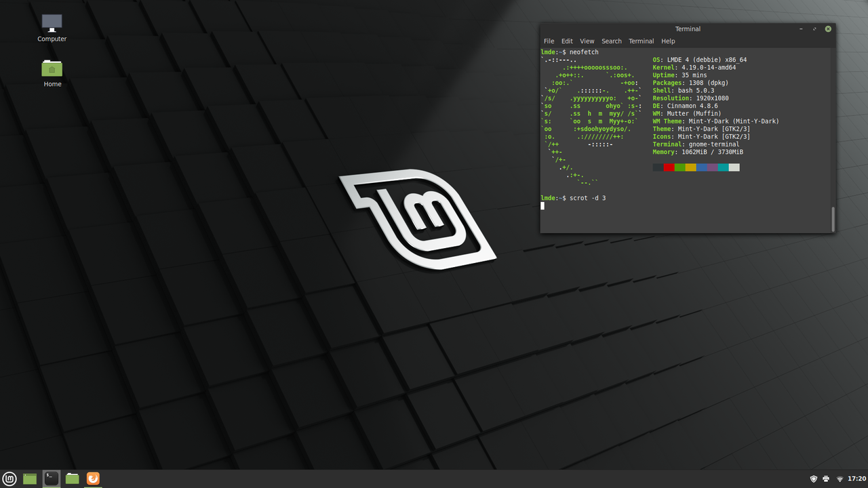Click the red color block in neofetch
This screenshot has height=488, width=868.
[x=669, y=167]
